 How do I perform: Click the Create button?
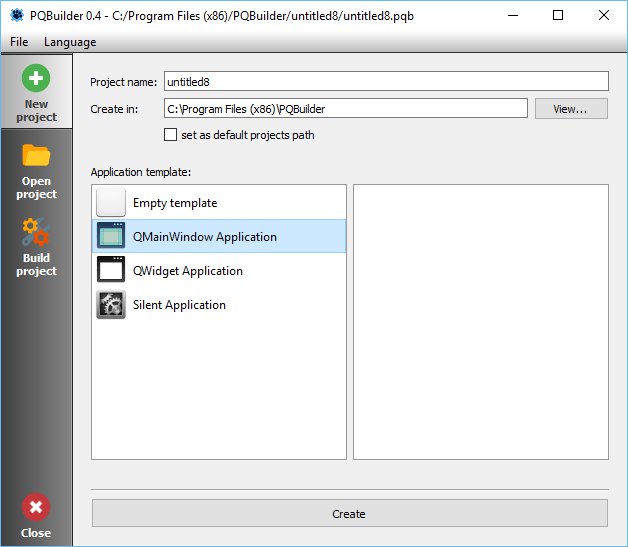[349, 513]
